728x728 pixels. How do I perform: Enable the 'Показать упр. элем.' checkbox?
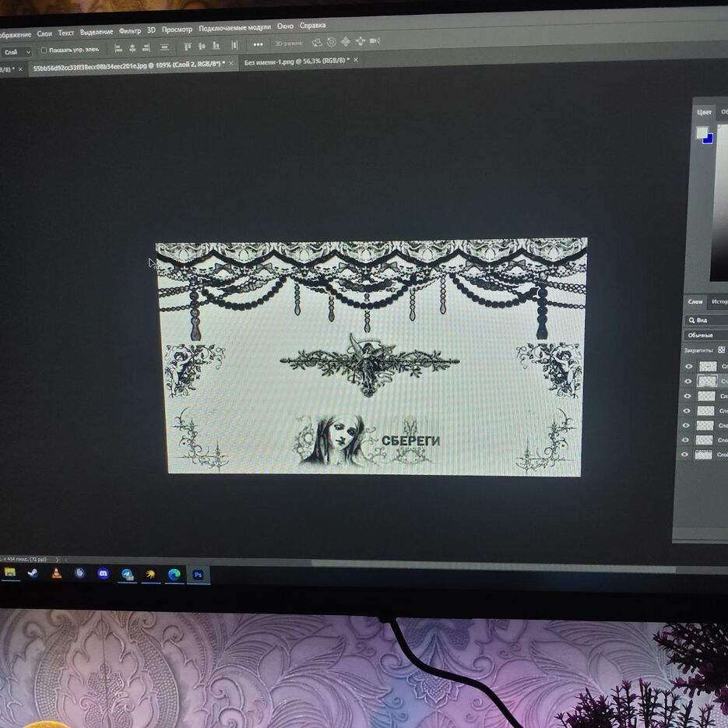[x=44, y=51]
